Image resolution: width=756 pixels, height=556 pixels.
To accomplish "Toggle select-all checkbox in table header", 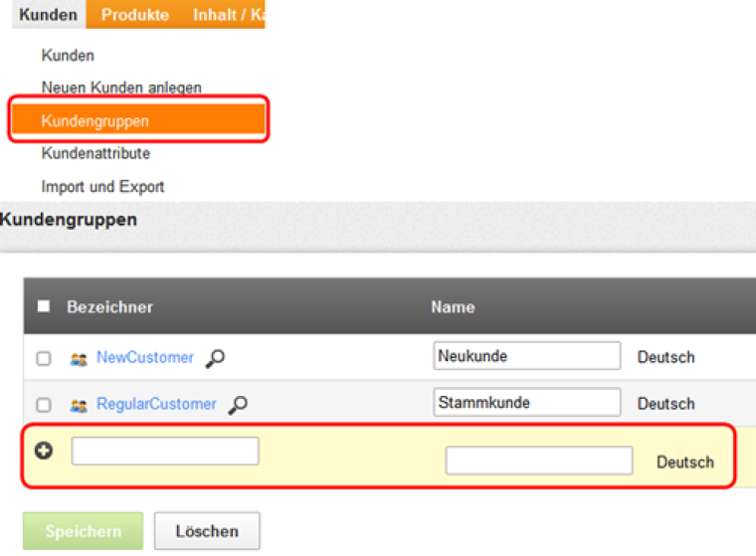I will [44, 307].
